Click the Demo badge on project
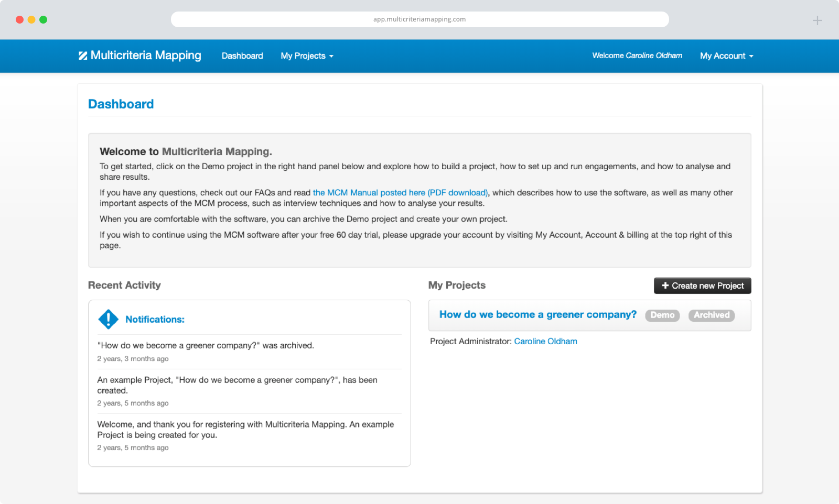Screen dimensions: 839x504 pos(662,315)
